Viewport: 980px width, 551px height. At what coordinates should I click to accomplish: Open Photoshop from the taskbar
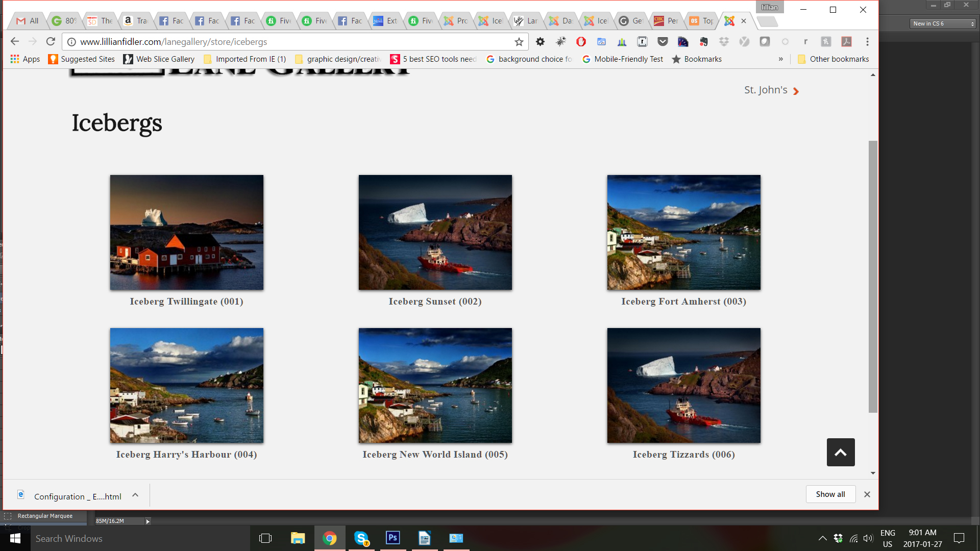[x=393, y=538]
